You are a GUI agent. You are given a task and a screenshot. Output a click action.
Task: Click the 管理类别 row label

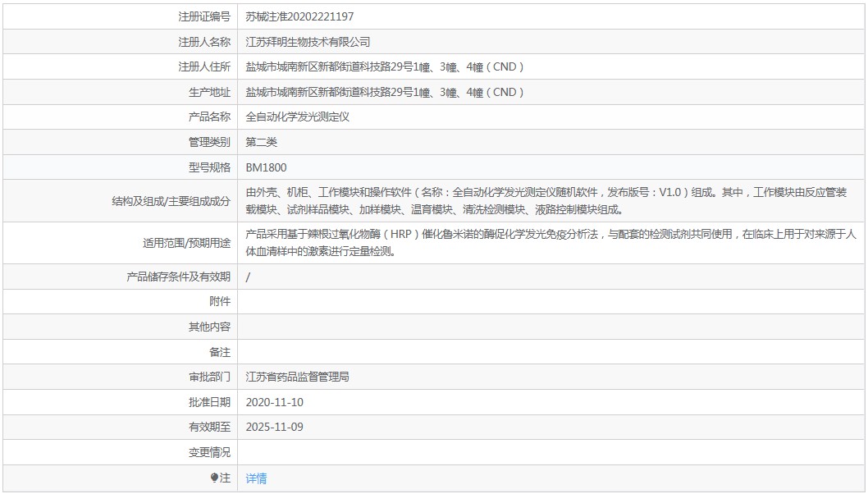point(209,142)
